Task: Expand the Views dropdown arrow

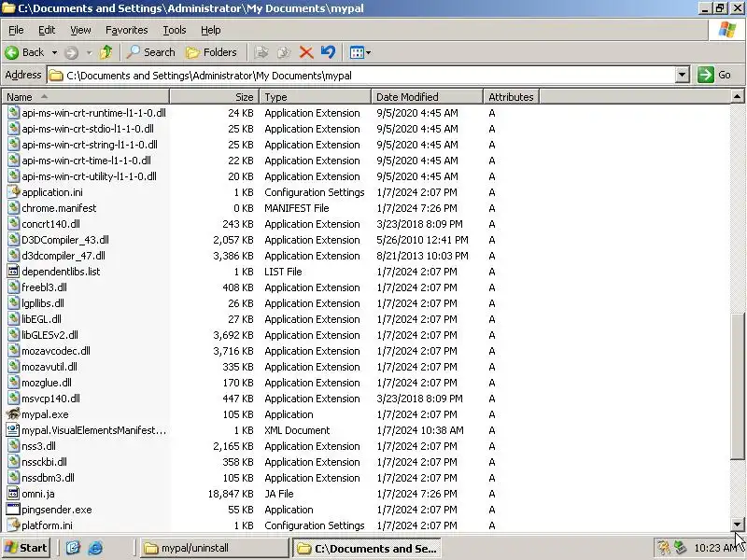Action: coord(368,52)
